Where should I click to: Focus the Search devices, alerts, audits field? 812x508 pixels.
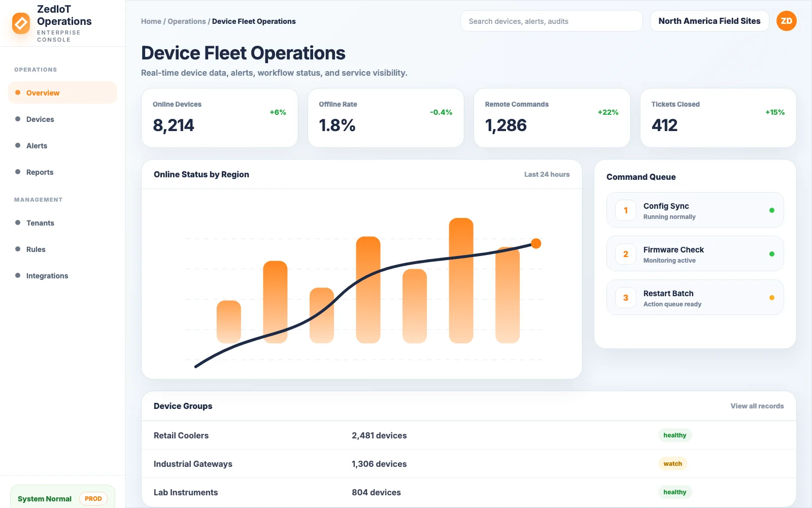click(x=551, y=21)
